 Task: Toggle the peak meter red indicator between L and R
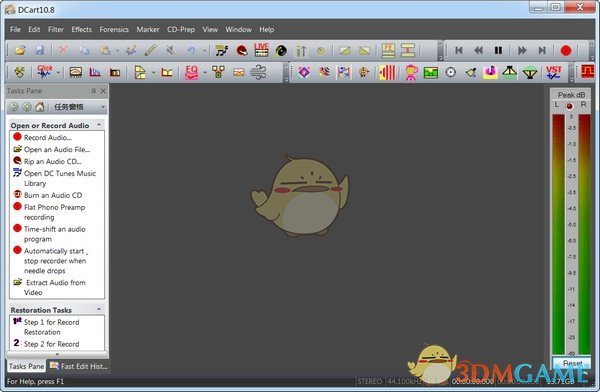tap(570, 106)
